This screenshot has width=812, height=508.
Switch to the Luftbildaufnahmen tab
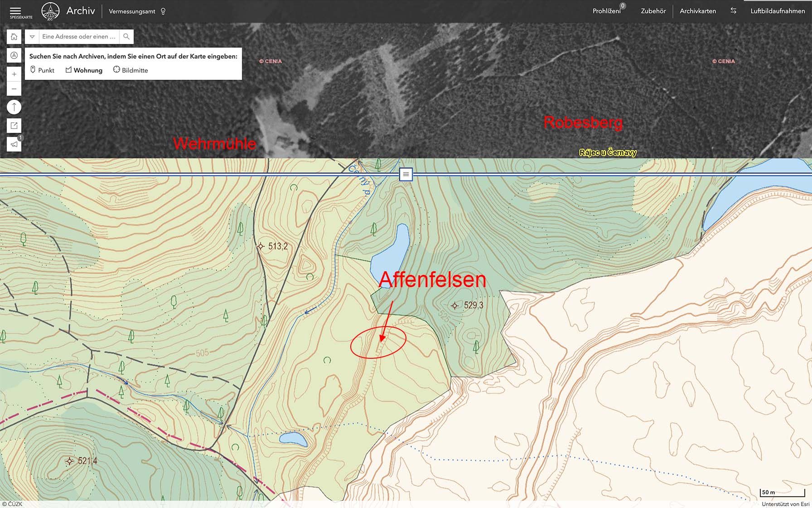778,11
